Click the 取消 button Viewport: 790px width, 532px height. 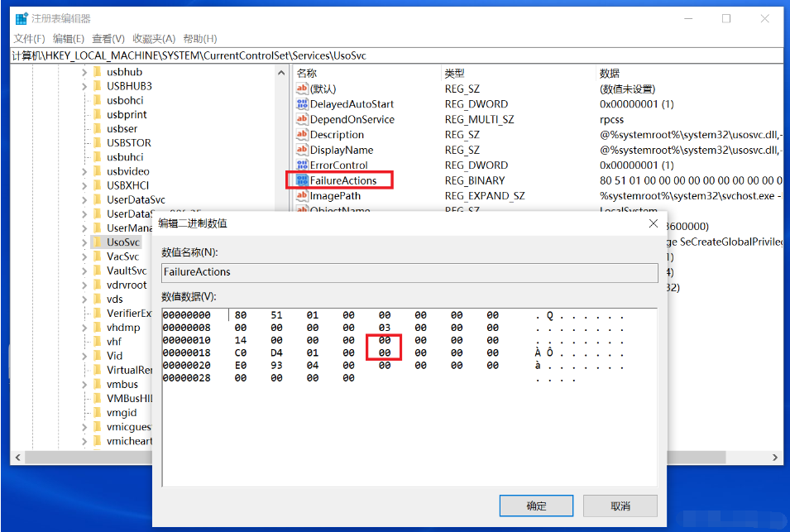(x=620, y=506)
